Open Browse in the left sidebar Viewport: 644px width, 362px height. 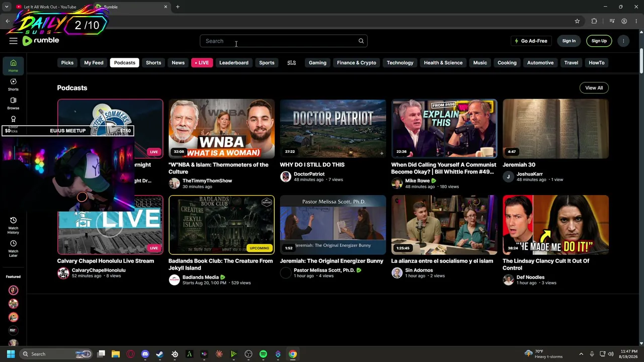tap(13, 104)
